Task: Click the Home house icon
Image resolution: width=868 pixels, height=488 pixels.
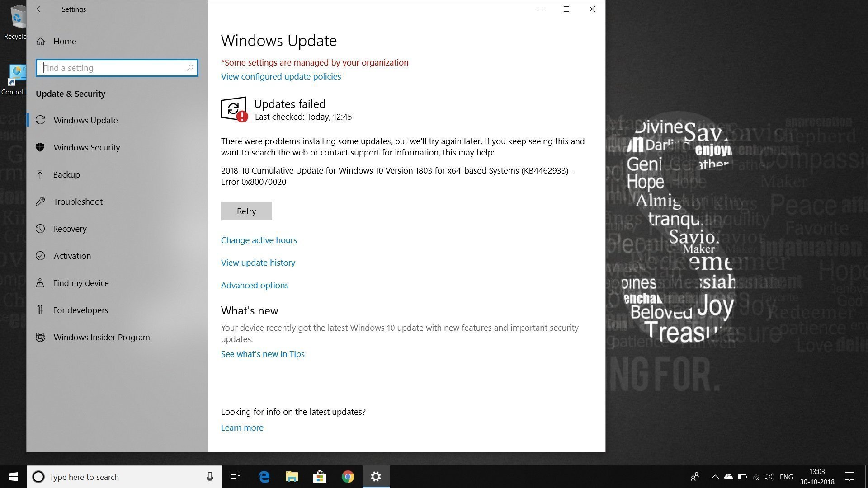Action: tap(41, 42)
